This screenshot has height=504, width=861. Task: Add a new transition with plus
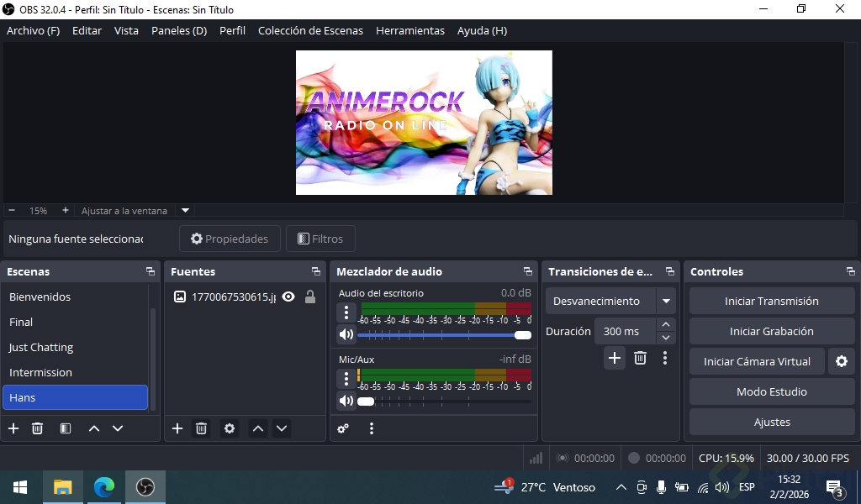(x=615, y=358)
